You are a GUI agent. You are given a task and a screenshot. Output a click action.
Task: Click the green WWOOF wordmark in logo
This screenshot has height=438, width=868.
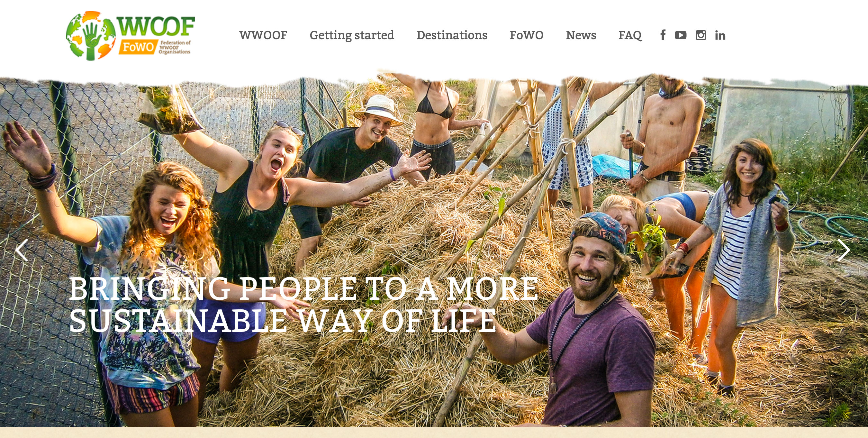[156, 26]
